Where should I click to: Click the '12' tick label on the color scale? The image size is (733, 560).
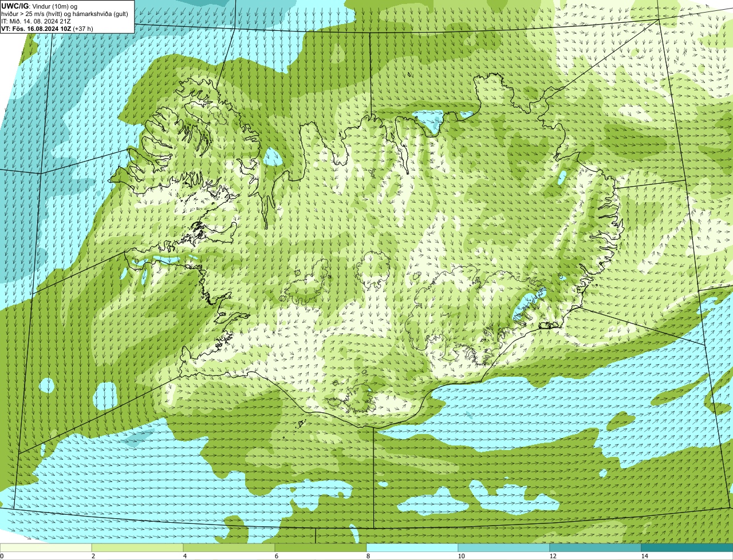552,556
